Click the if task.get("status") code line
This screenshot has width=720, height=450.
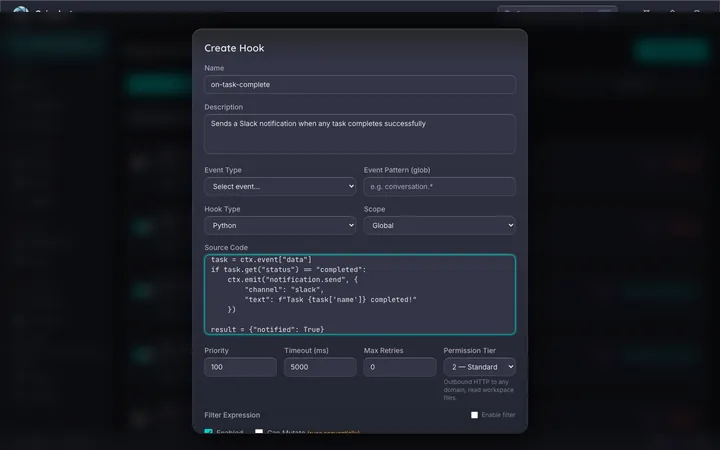pyautogui.click(x=288, y=270)
